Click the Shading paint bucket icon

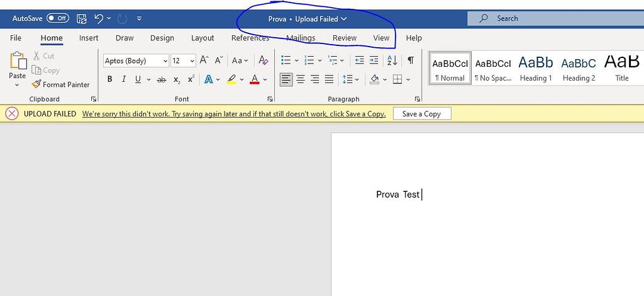[x=374, y=79]
